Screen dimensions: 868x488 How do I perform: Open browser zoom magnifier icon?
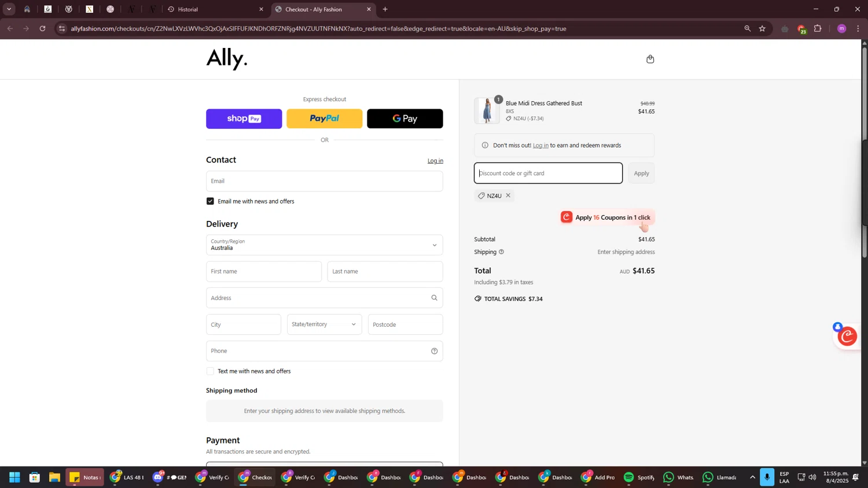tap(747, 28)
